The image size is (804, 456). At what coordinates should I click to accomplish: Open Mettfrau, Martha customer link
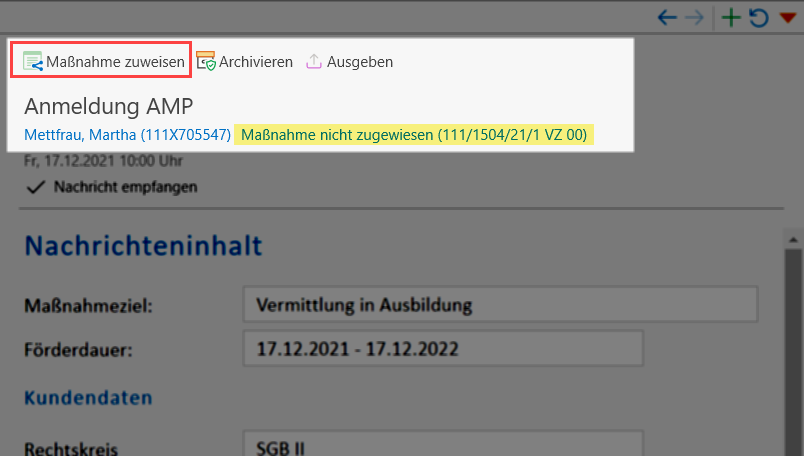128,135
